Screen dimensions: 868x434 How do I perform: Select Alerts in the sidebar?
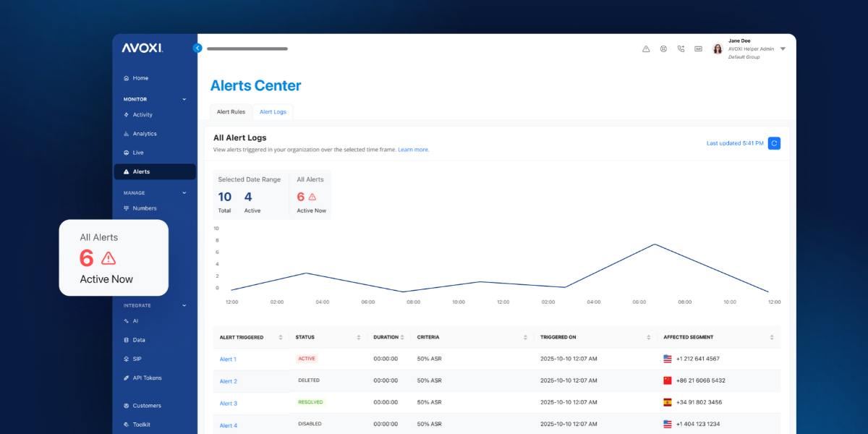155,171
